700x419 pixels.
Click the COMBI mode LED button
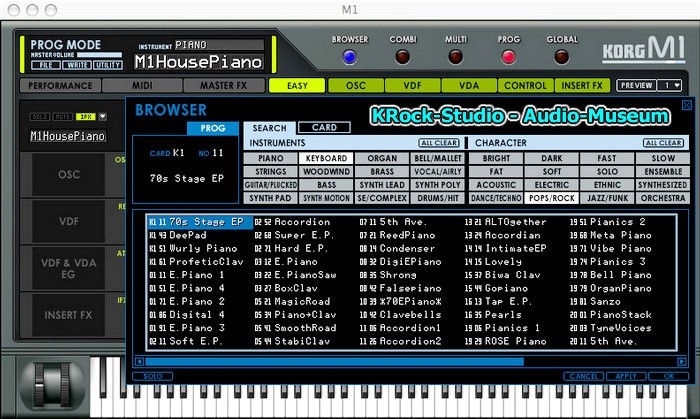(x=402, y=57)
